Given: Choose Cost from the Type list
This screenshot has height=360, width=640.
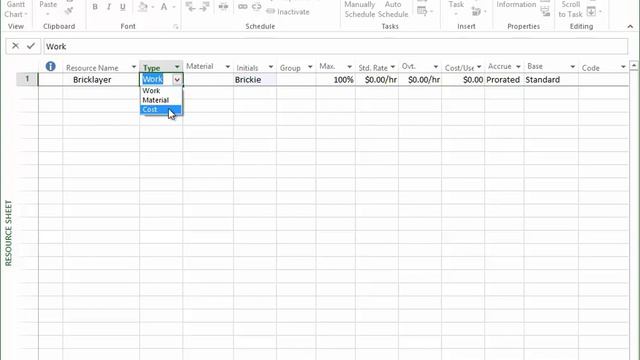Looking at the screenshot, I should point(161,109).
